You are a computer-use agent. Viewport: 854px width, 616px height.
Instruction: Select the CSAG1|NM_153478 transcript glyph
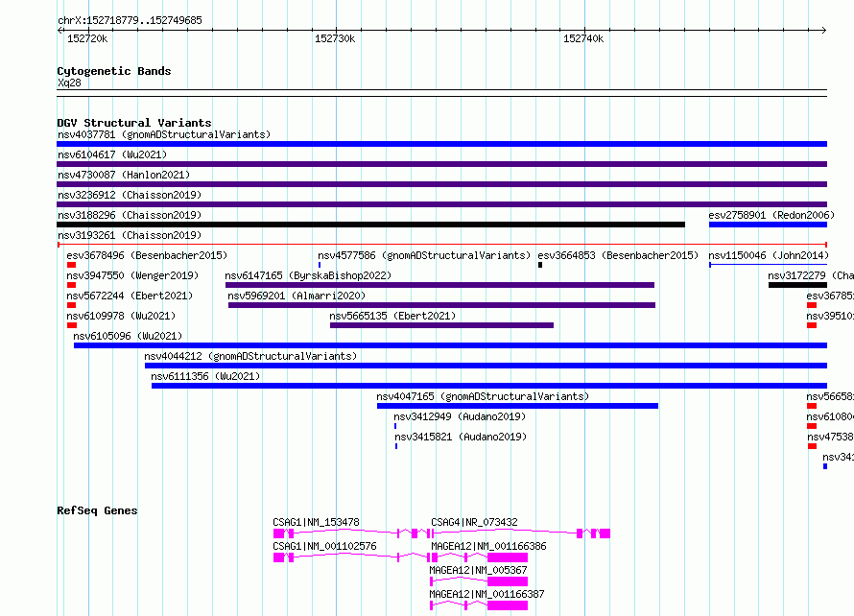[x=350, y=533]
